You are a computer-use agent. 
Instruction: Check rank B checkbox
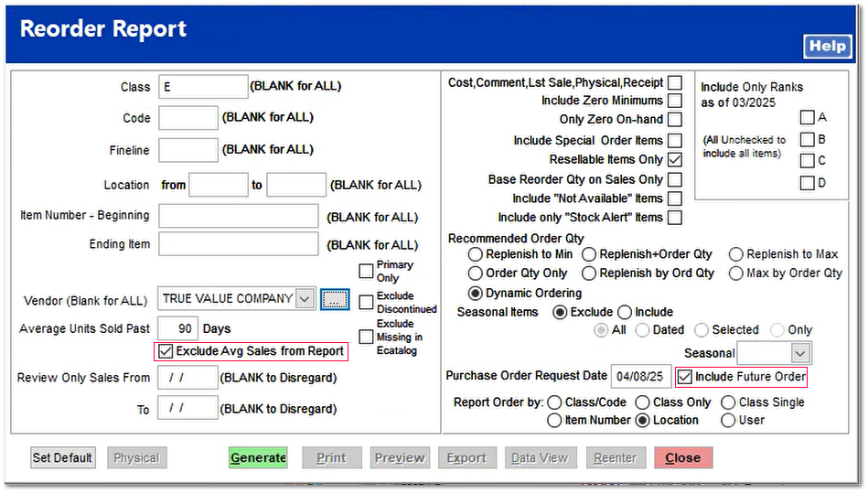click(x=807, y=139)
